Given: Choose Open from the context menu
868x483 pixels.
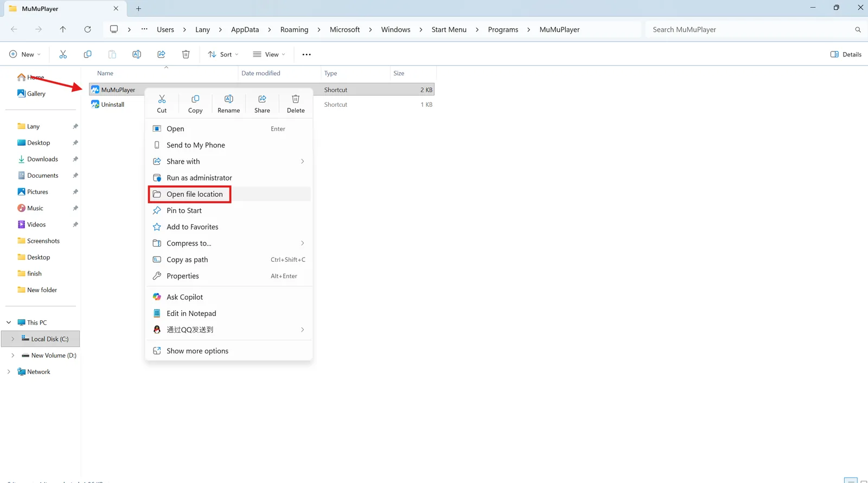Looking at the screenshot, I should pos(229,128).
